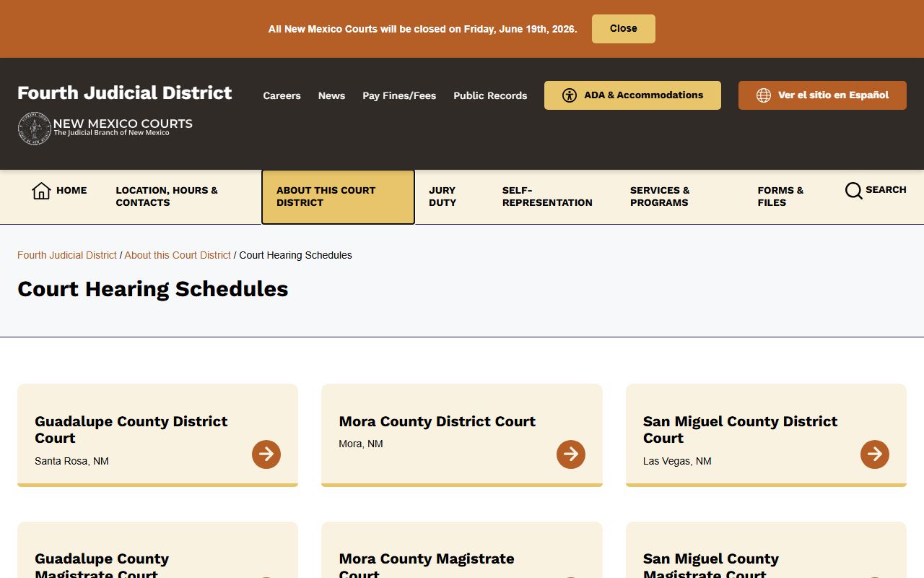Follow Fourth Judicial District breadcrumb link
Viewport: 924px width, 578px height.
click(67, 255)
